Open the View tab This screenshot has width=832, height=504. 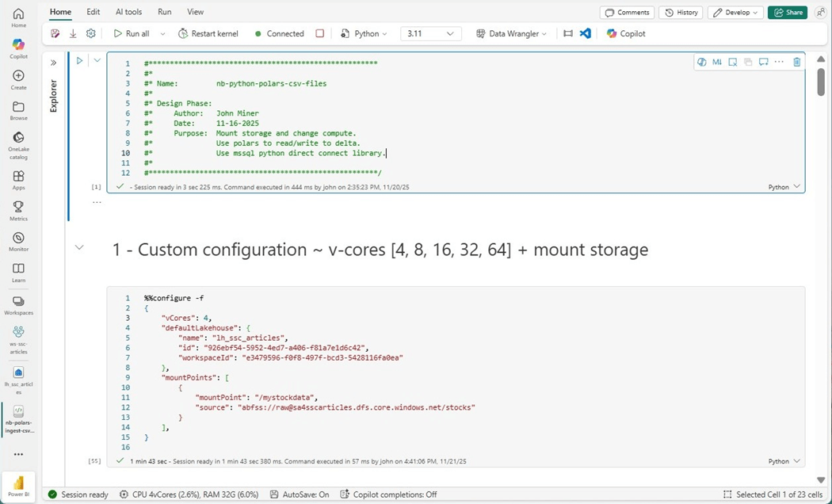[x=195, y=12]
